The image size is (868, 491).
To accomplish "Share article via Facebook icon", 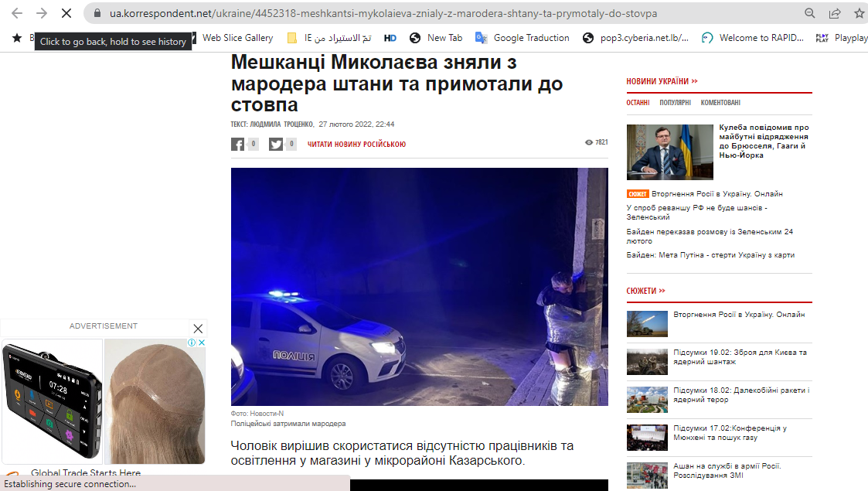I will pyautogui.click(x=237, y=145).
